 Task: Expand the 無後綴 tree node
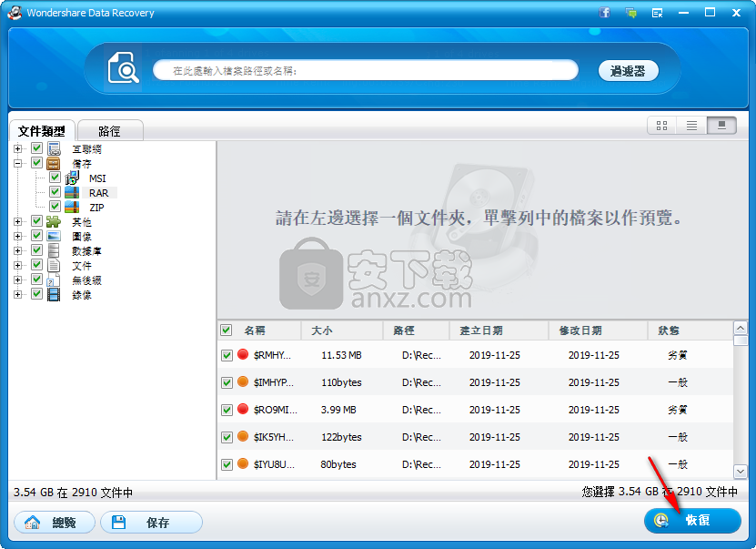tap(18, 280)
